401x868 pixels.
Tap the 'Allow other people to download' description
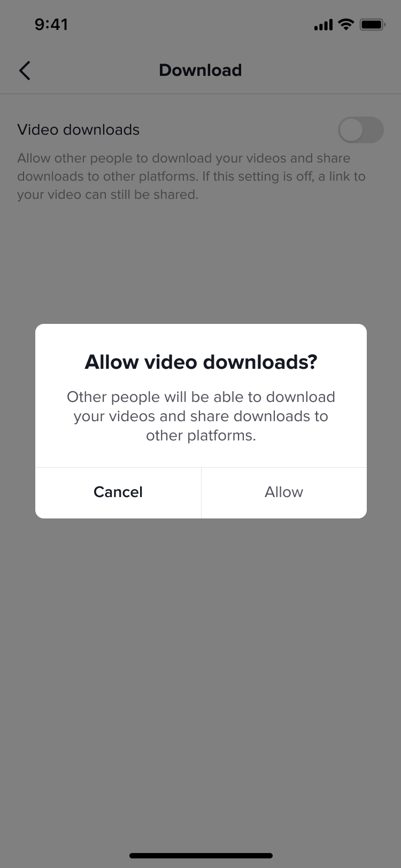[184, 158]
